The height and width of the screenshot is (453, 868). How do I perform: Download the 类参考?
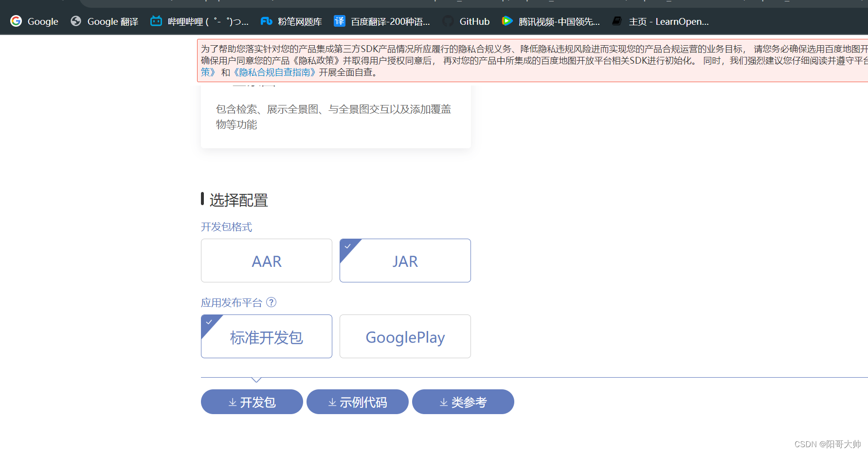tap(463, 402)
